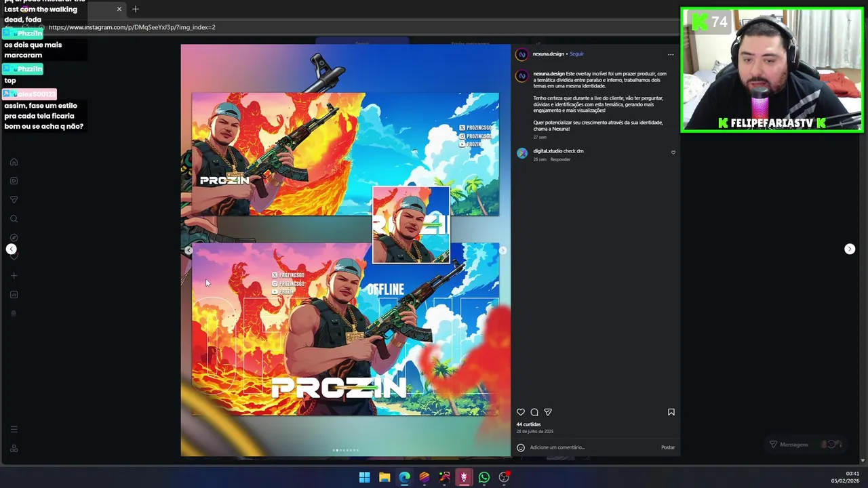Go to next post with right white arrow
868x488 pixels.
point(850,249)
